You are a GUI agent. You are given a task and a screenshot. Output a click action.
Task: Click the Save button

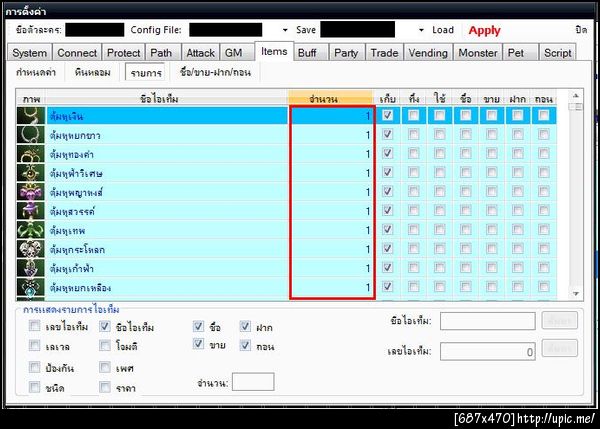(306, 30)
